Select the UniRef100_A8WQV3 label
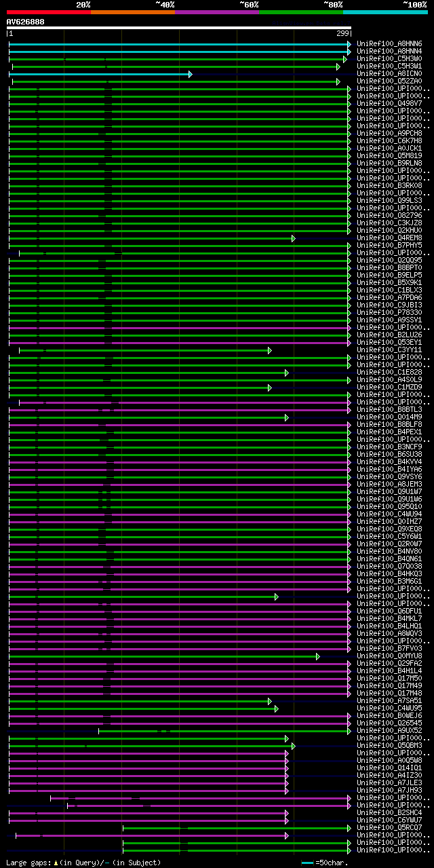Image resolution: width=434 pixels, height=868 pixels. pos(389,634)
